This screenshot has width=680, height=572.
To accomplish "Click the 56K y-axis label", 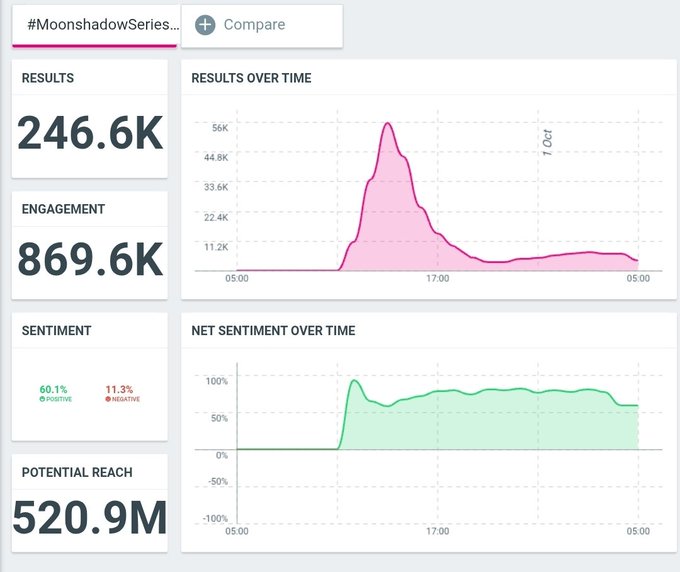I will point(220,128).
